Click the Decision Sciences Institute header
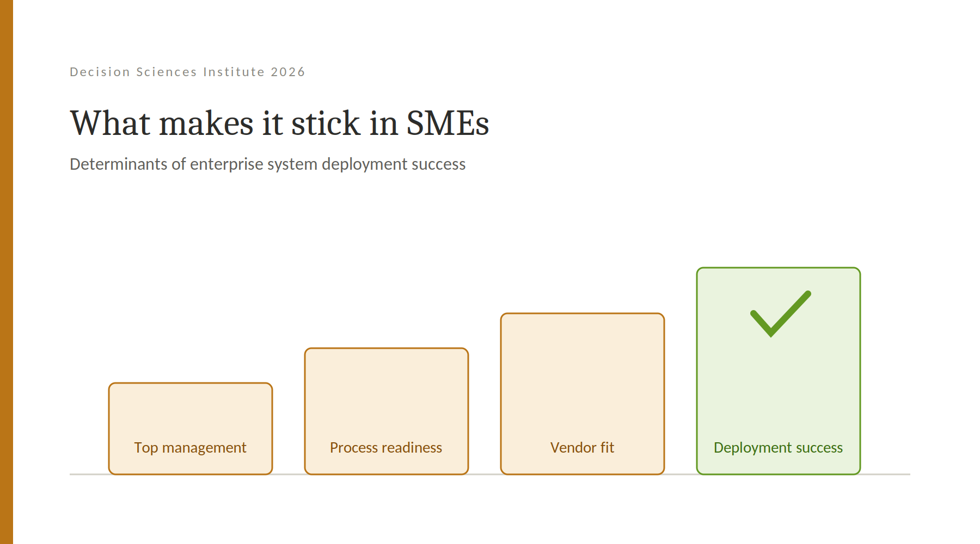The width and height of the screenshot is (980, 544). click(187, 72)
